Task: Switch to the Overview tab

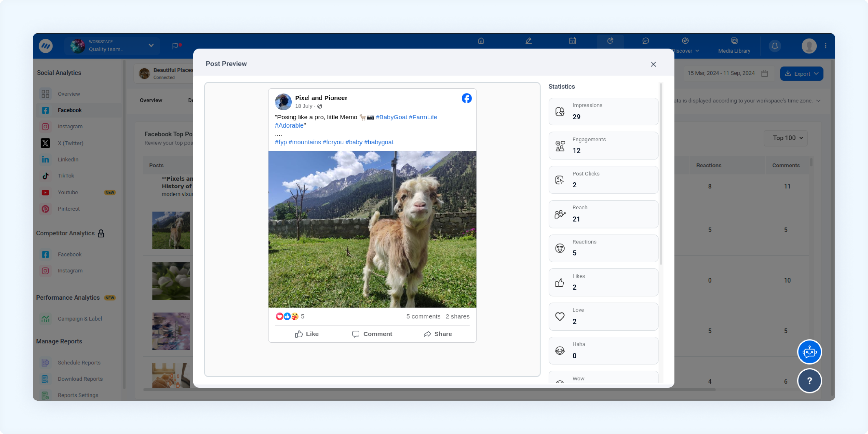Action: coord(151,100)
